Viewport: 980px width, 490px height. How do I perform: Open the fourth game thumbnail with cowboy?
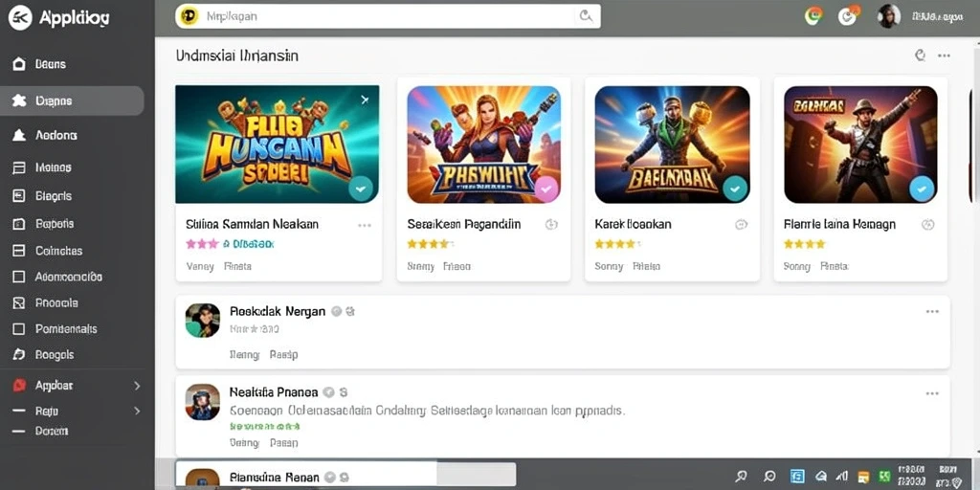[860, 145]
